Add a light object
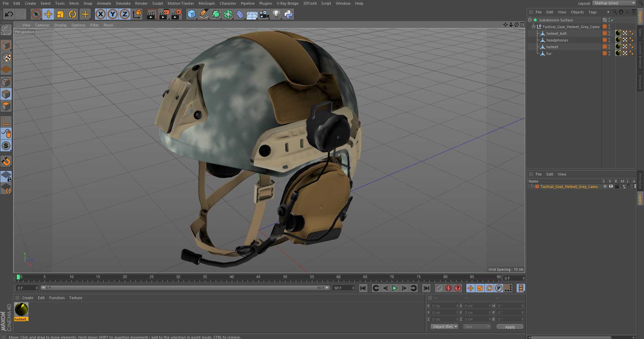Screen dimensions: 644x339 click(x=276, y=14)
